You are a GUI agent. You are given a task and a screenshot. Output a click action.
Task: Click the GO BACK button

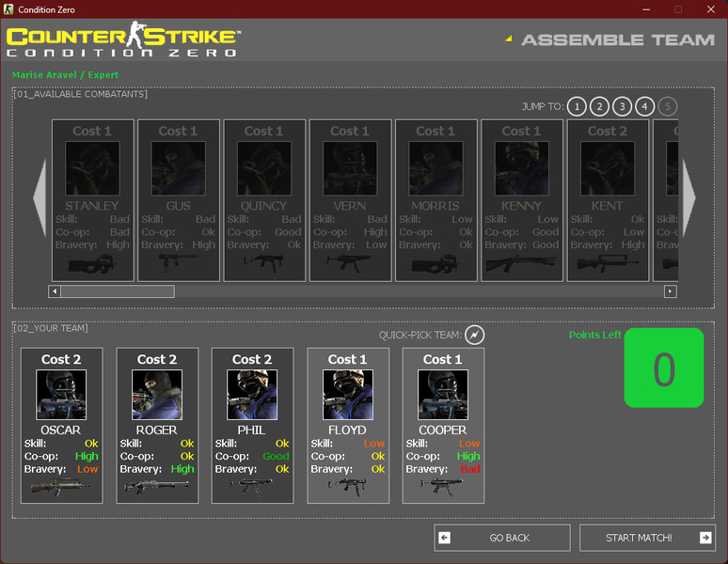tap(502, 538)
